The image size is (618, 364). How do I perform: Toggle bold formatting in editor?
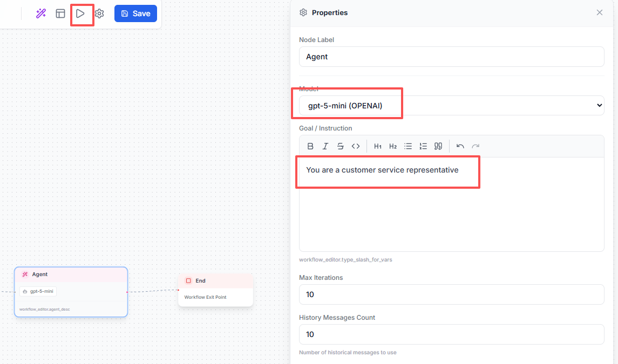click(x=310, y=146)
